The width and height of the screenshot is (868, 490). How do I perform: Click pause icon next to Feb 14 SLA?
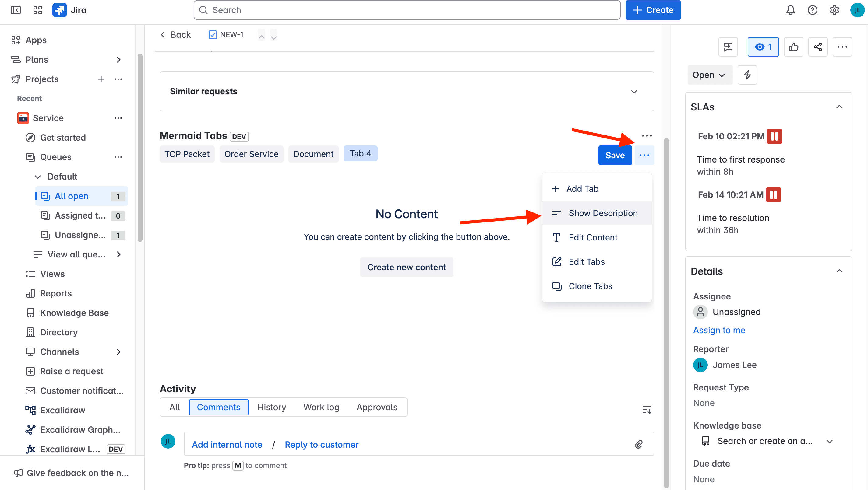(773, 195)
